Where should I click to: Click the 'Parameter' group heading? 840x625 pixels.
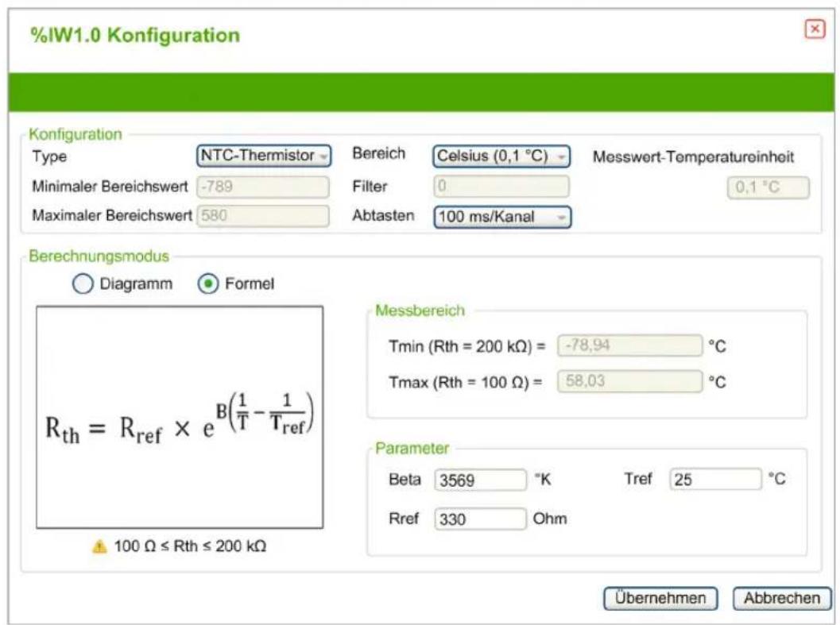point(412,448)
